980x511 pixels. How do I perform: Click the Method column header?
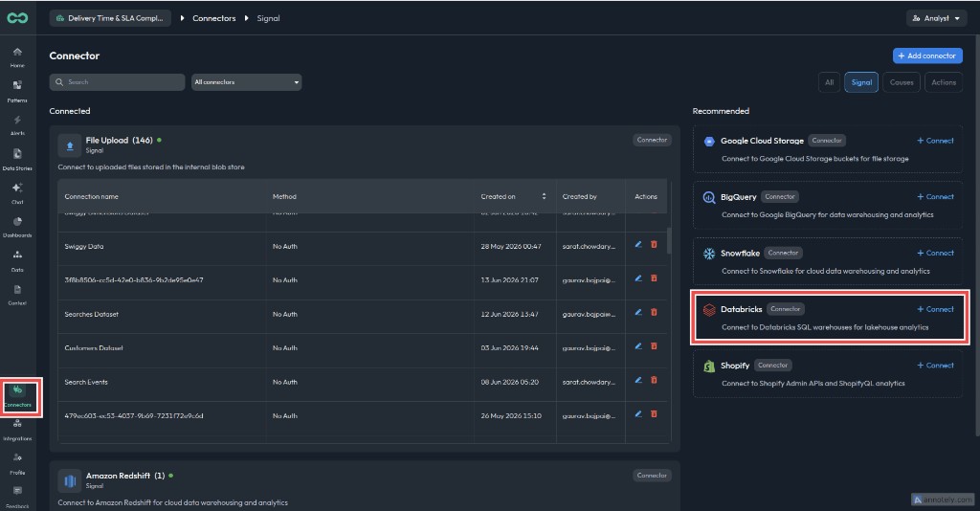(284, 196)
